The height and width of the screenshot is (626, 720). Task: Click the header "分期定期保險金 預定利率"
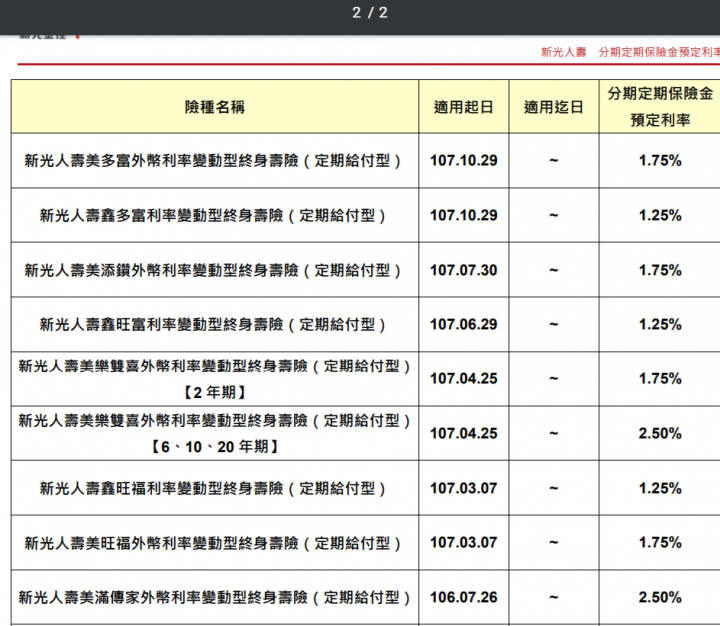[x=660, y=107]
